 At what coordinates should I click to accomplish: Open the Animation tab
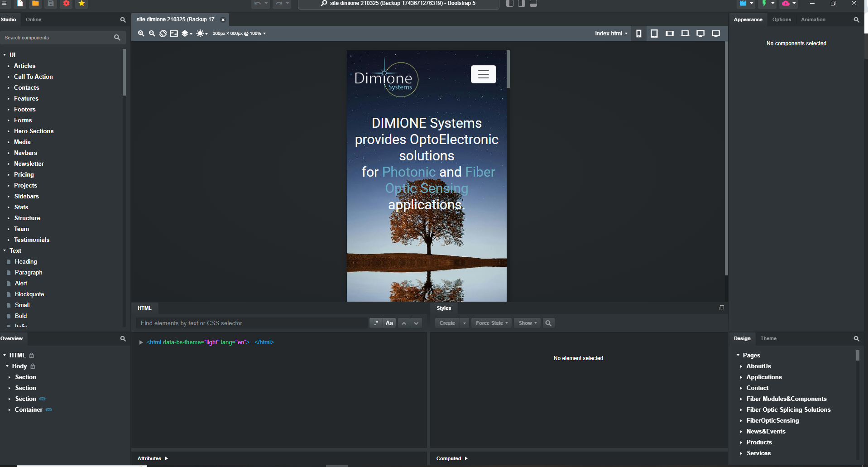tap(813, 20)
